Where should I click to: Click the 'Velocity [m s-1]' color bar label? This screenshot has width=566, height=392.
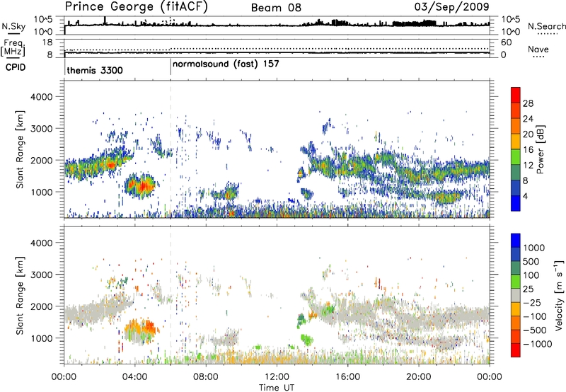tap(559, 295)
